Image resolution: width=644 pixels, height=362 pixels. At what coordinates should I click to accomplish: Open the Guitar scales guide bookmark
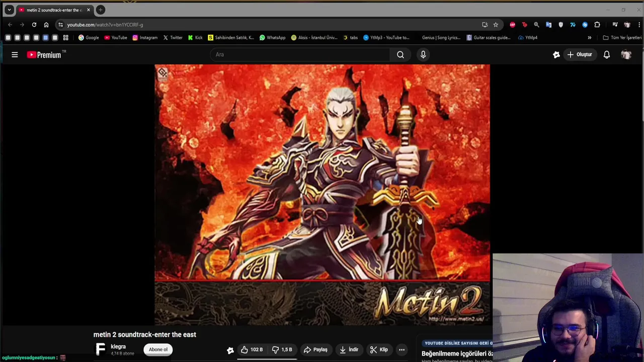[x=489, y=38]
